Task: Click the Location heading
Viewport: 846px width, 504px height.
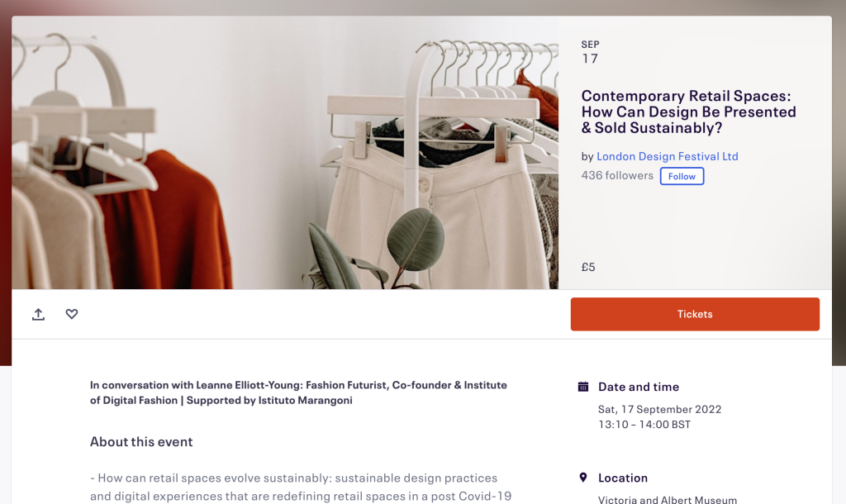Action: (623, 478)
